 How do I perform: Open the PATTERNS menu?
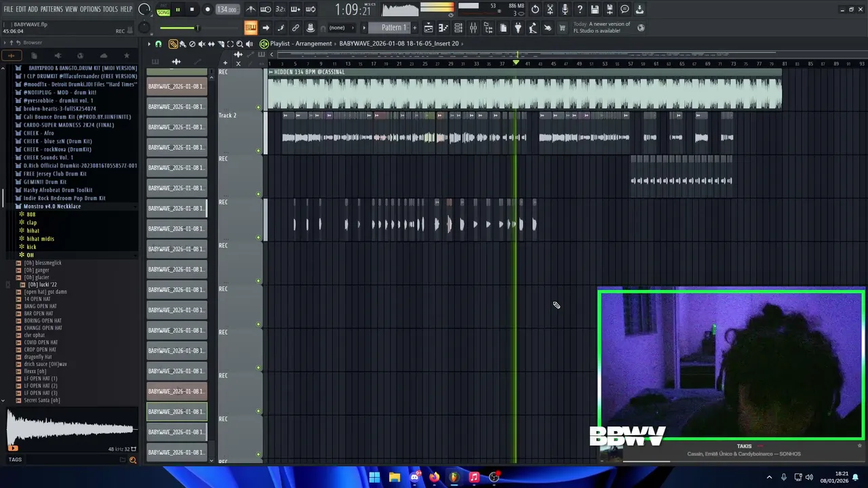pyautogui.click(x=52, y=9)
